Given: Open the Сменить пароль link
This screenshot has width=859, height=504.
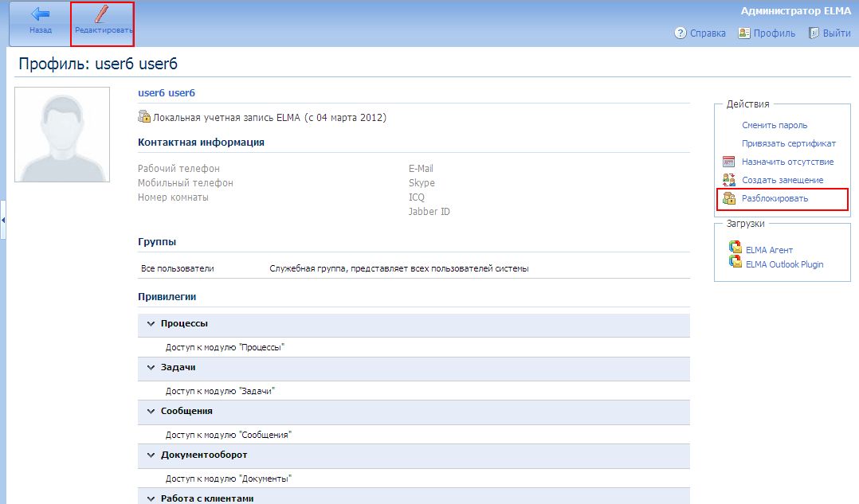Looking at the screenshot, I should tap(775, 125).
